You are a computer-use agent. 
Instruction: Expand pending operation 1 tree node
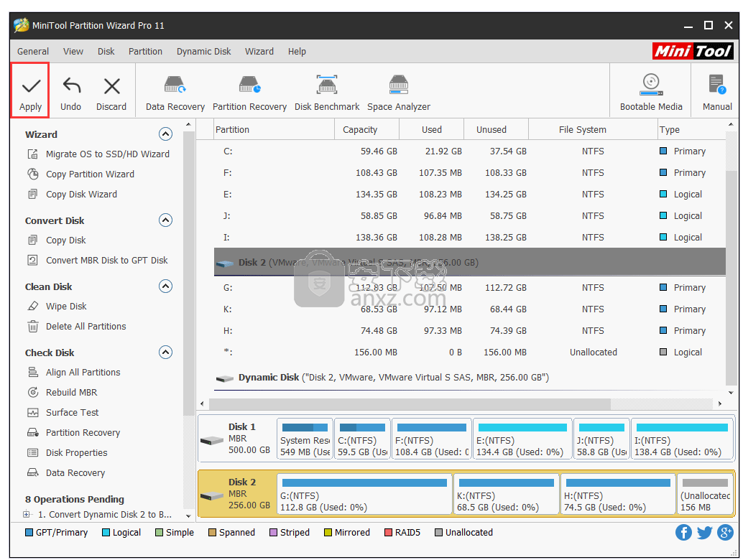(27, 514)
